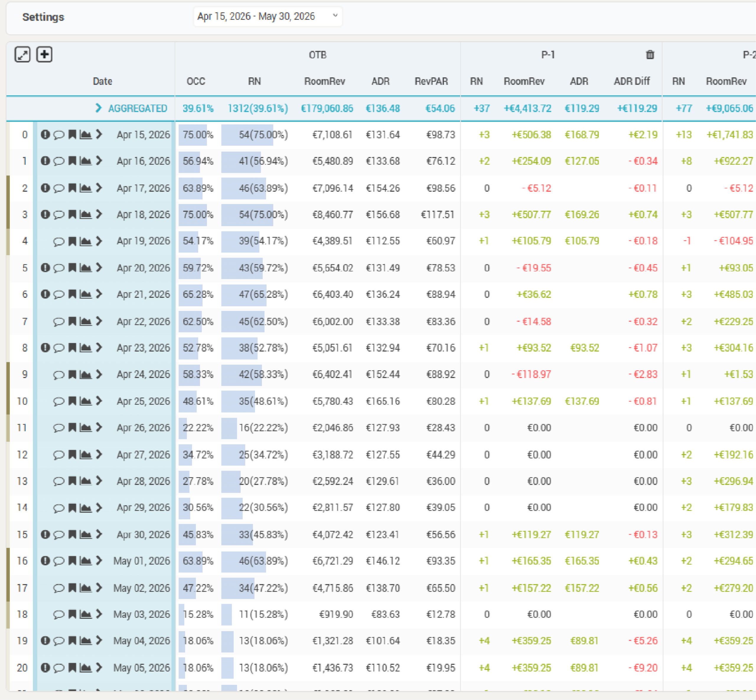Sort by the RevPAR column header
The image size is (756, 700).
(431, 81)
